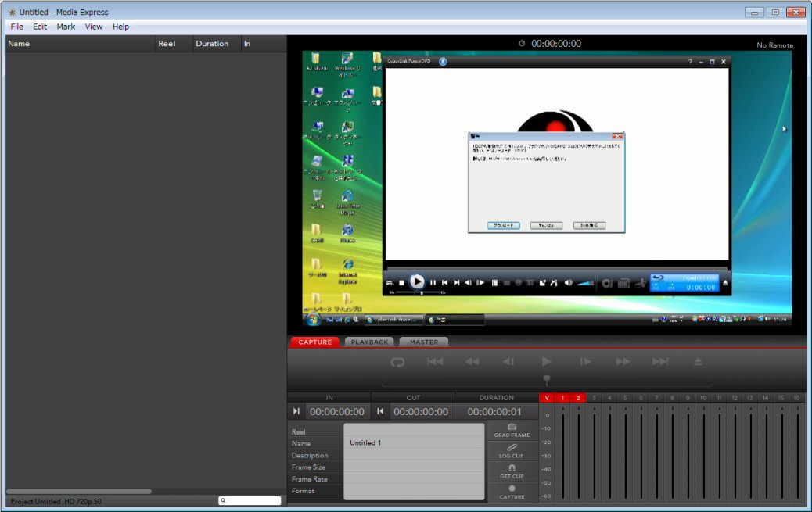812x512 pixels.
Task: Click the Description input field
Action: [x=414, y=454]
